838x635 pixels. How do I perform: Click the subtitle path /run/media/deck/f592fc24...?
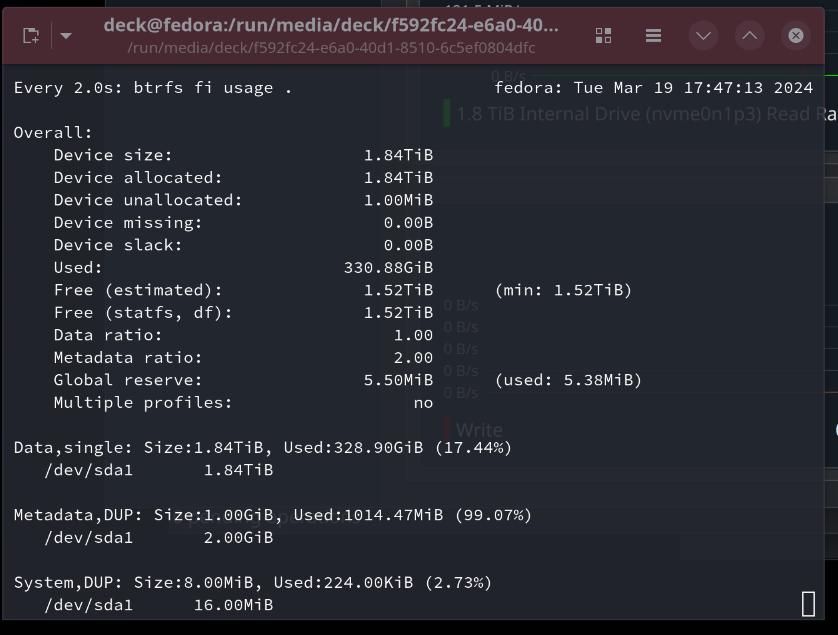point(331,48)
